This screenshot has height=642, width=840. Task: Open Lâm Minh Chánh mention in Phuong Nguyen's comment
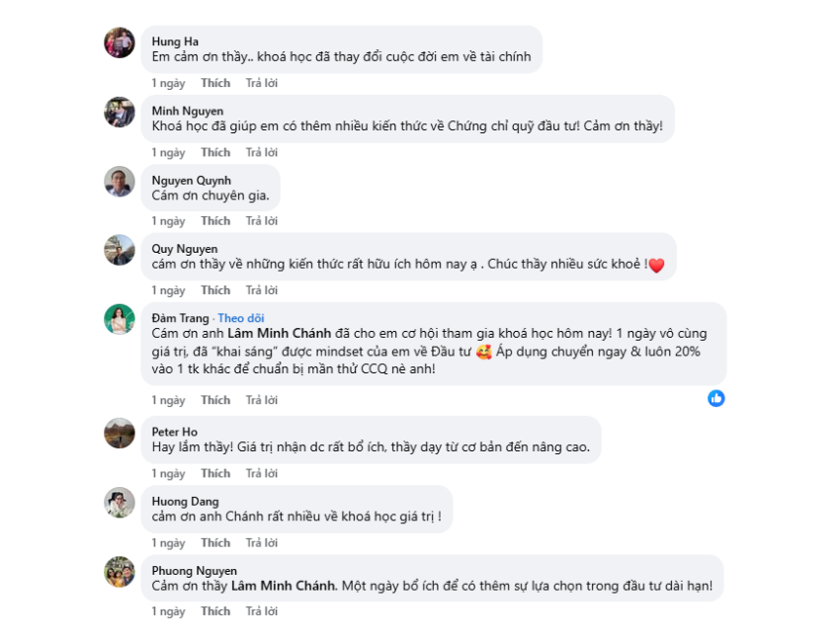pos(284,586)
